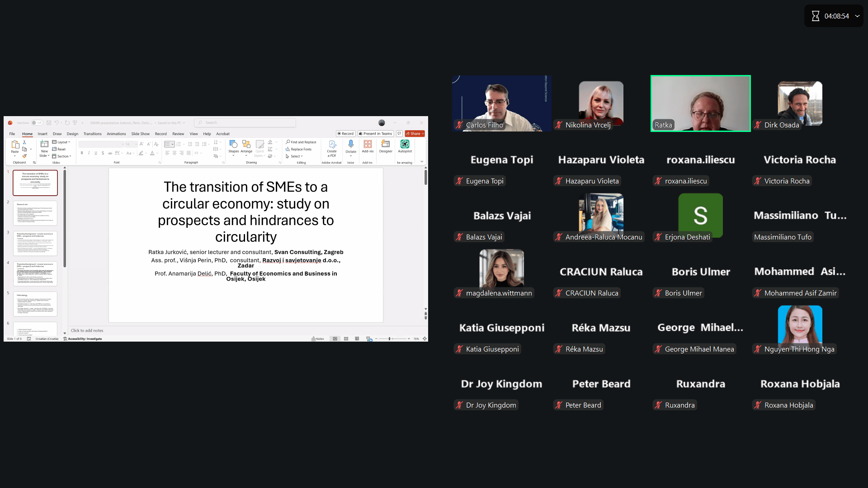Viewport: 868px width, 488px height.
Task: Open the Select dropdown in Editing
Action: [x=295, y=156]
